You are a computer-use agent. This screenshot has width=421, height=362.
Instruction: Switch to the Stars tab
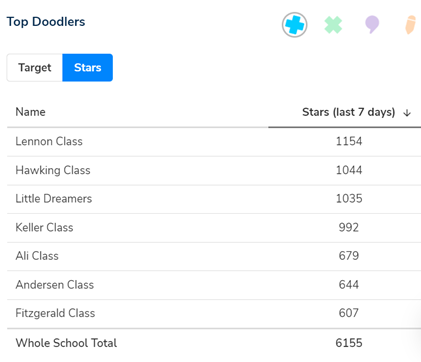87,68
